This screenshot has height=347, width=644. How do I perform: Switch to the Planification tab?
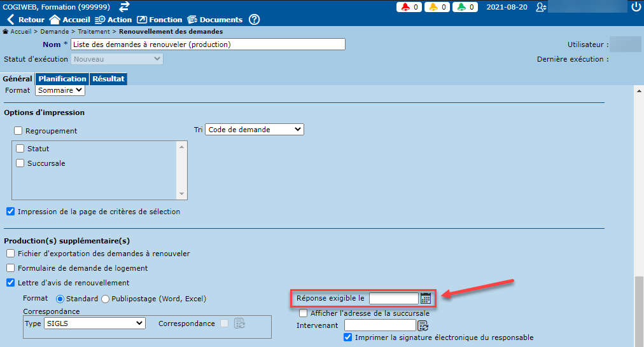click(x=62, y=79)
